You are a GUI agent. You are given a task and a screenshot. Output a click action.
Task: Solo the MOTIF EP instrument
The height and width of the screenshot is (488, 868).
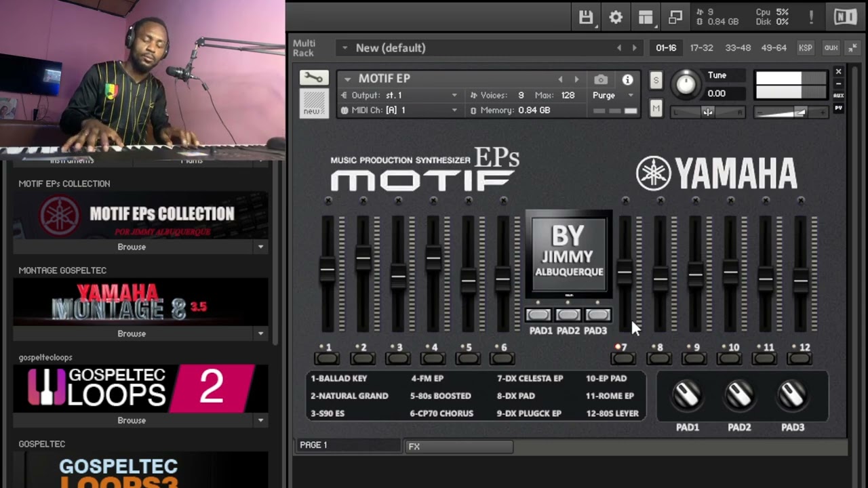[656, 81]
